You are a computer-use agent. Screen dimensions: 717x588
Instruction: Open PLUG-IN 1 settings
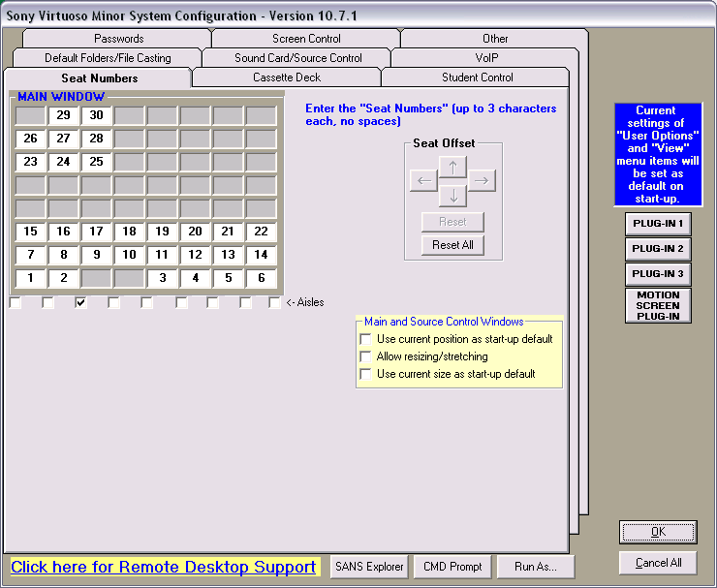point(658,224)
